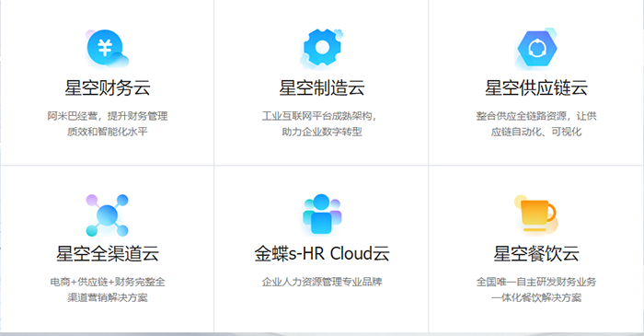Screen dimensions: 644x336
Task: Open the 星空财务云 title link
Action: [108, 87]
